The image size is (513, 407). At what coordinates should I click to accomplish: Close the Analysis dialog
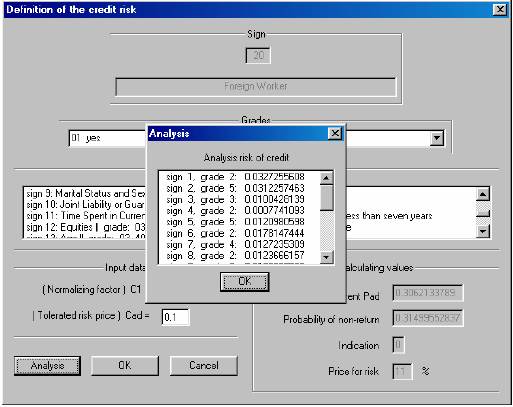(335, 133)
